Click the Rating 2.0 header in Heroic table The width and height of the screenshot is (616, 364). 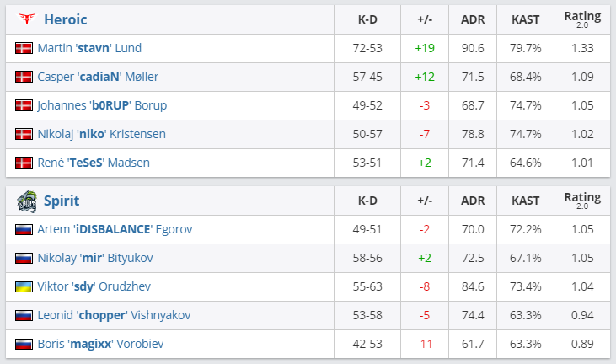(x=582, y=19)
